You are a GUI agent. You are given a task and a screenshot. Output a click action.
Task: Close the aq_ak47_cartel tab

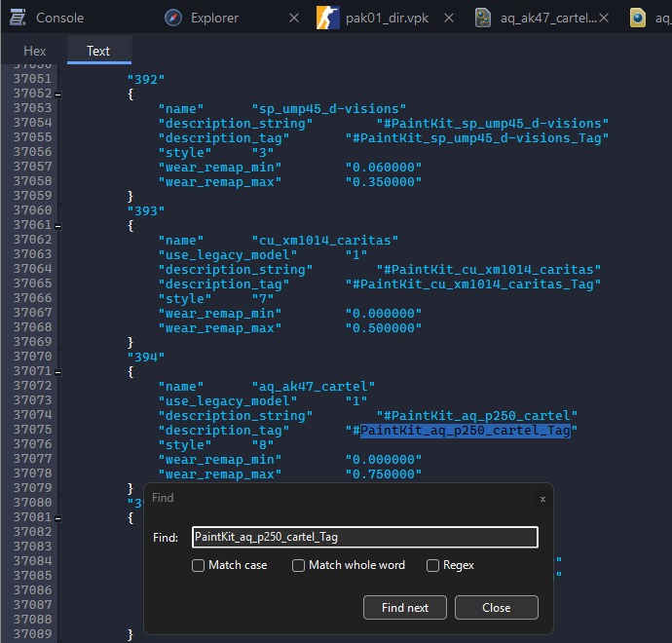pyautogui.click(x=604, y=18)
